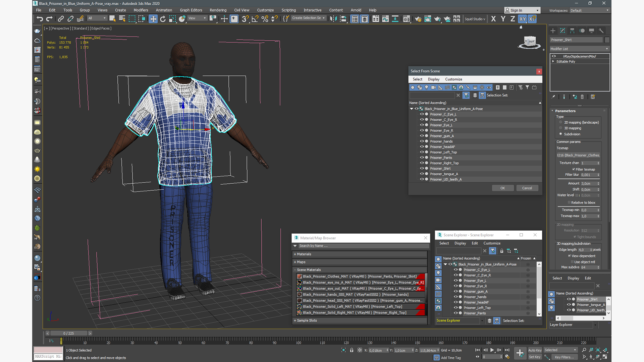Open the Material Editor toolbar icon
Viewport: 644px width, 362px height.
coord(407,19)
